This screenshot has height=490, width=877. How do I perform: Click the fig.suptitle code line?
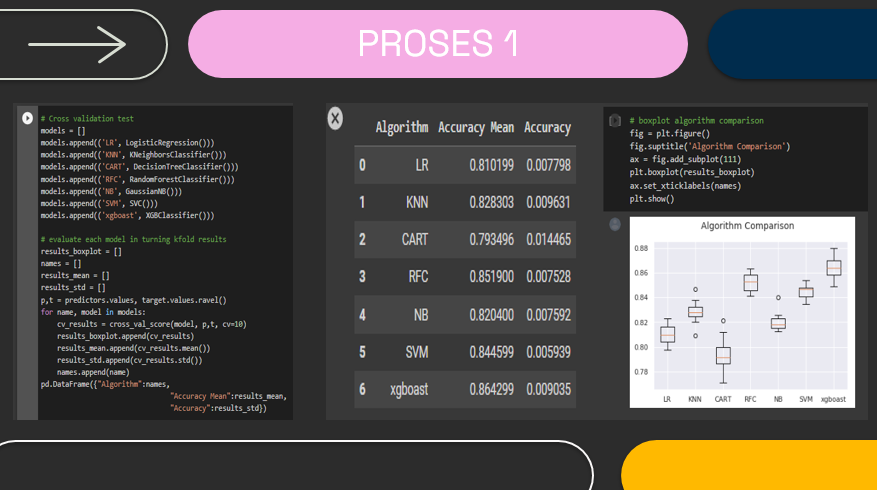710,146
